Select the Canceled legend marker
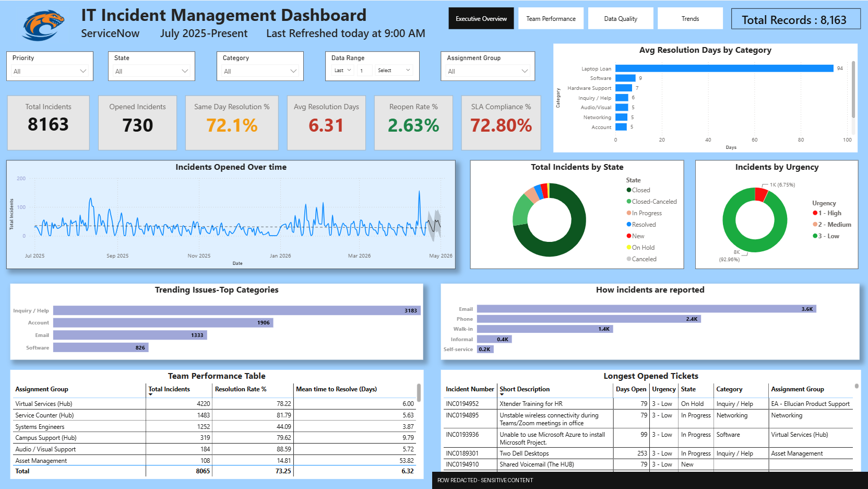The height and width of the screenshot is (489, 868). [x=629, y=259]
